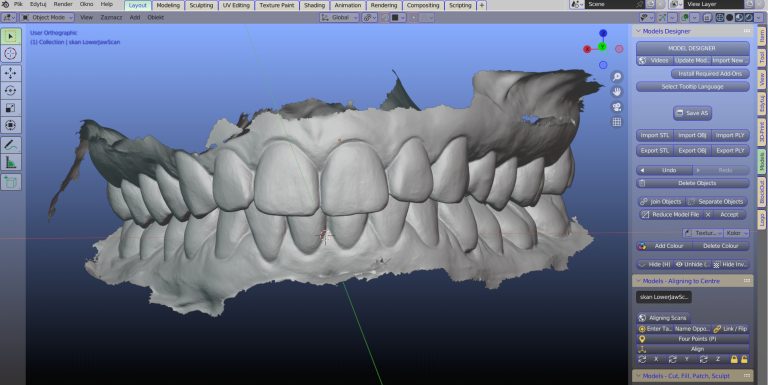
Task: Select the Add Cube tool
Action: pos(11,182)
